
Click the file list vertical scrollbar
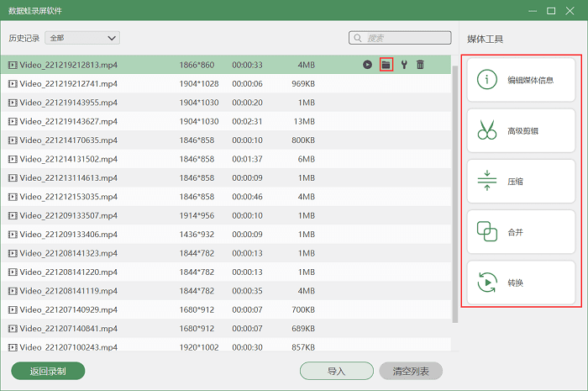tap(455, 193)
